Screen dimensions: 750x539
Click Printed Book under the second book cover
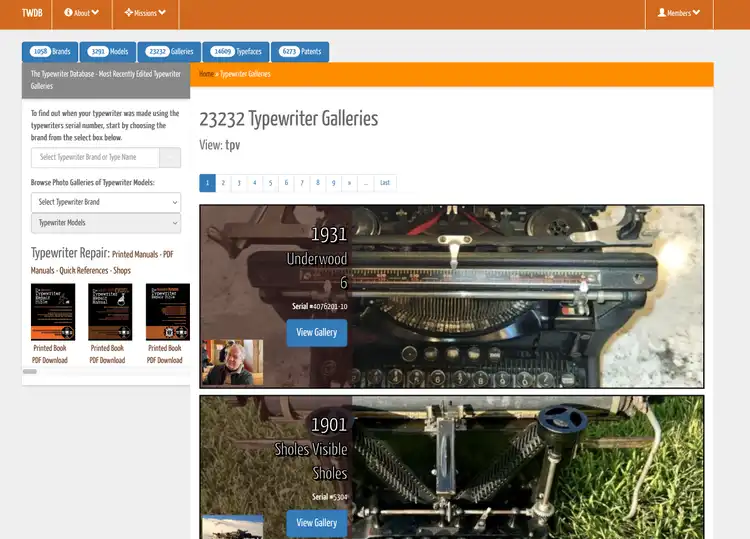pos(107,348)
